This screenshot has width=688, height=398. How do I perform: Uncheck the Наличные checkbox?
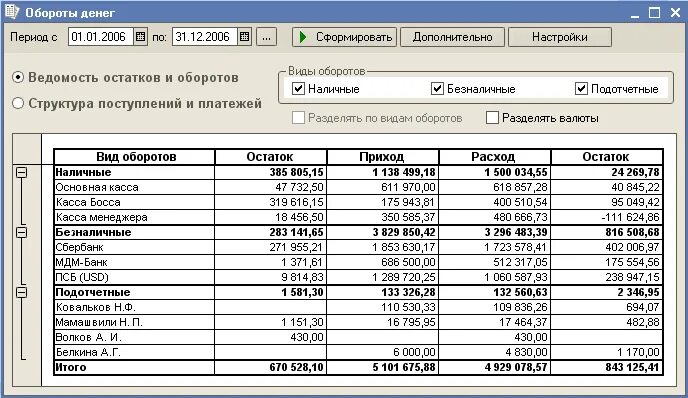pos(298,89)
